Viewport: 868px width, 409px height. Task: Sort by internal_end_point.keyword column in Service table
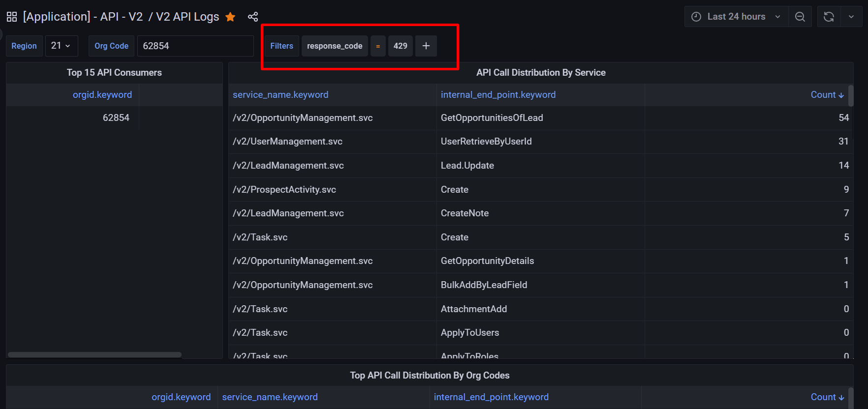click(x=498, y=95)
